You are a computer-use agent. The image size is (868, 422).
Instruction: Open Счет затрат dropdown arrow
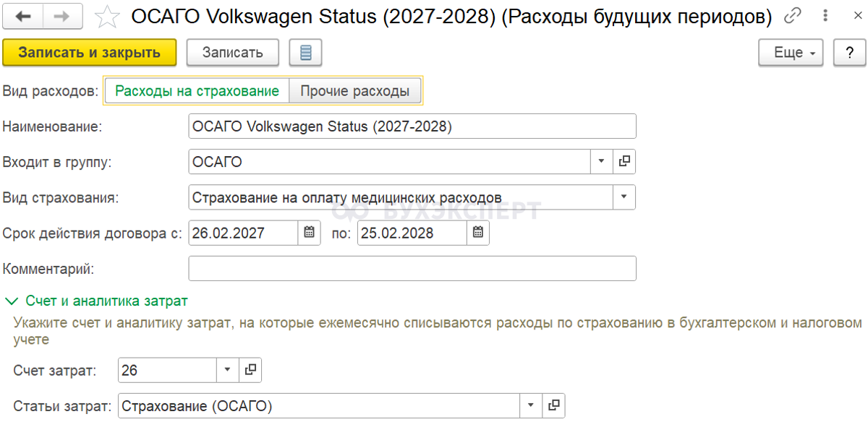[227, 370]
